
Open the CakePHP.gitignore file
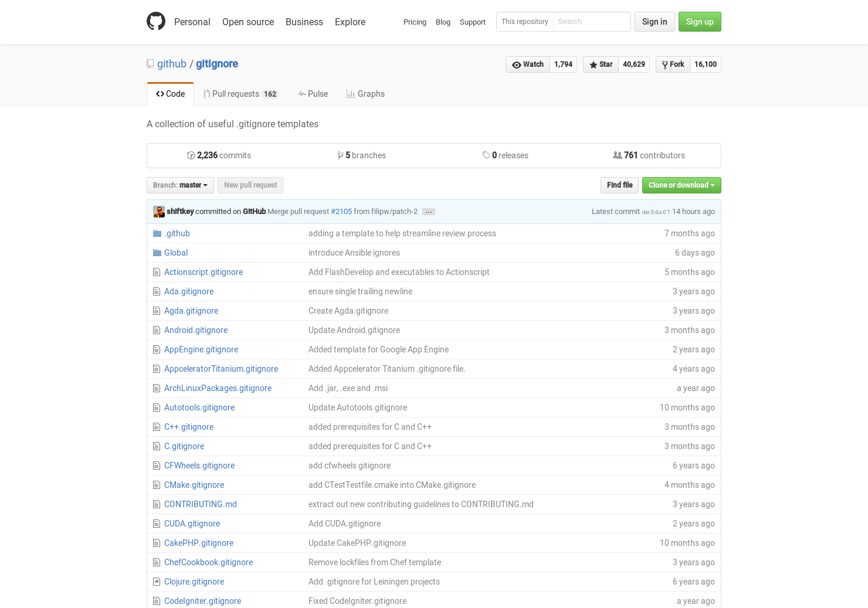click(x=199, y=543)
